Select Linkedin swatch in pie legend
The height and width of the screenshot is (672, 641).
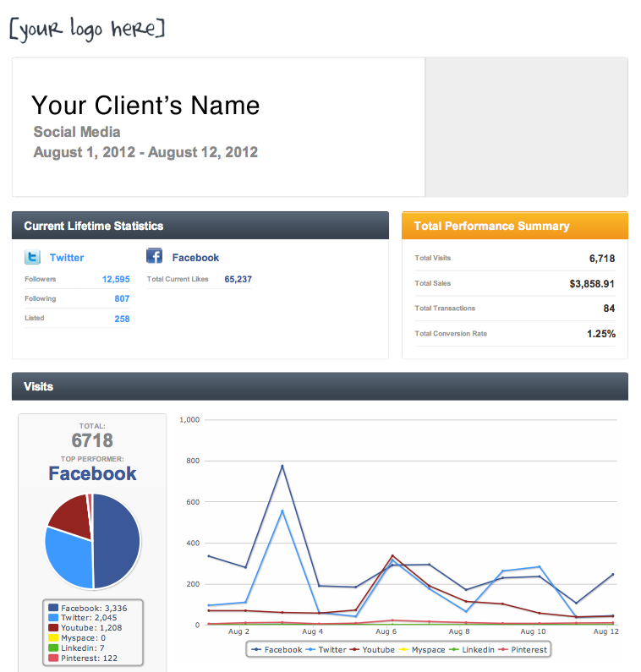tap(53, 647)
